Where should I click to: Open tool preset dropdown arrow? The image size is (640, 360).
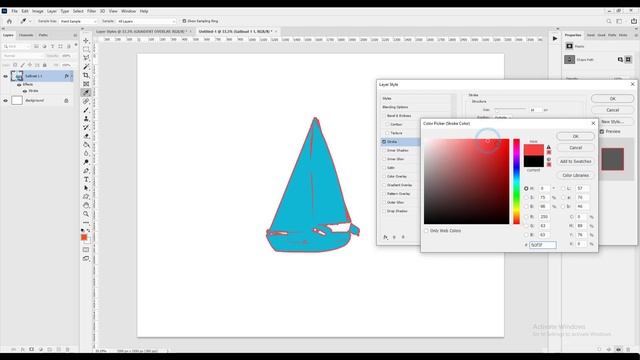pos(30,21)
